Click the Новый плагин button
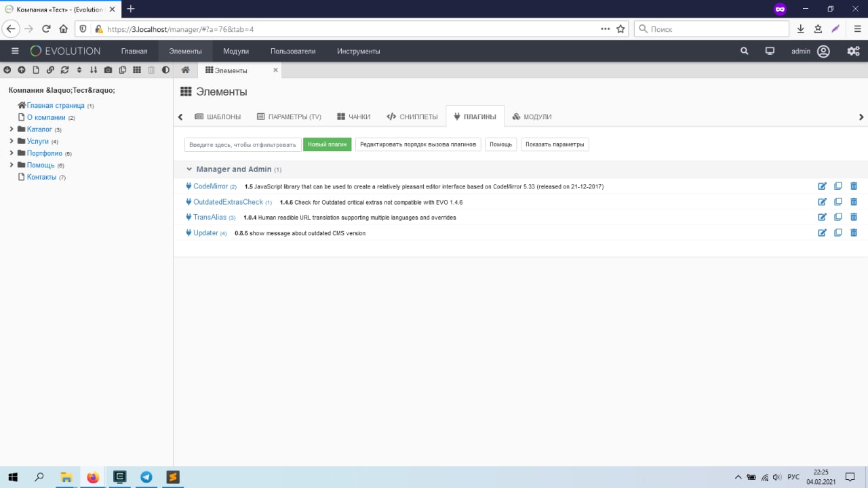This screenshot has height=488, width=868. (x=327, y=144)
